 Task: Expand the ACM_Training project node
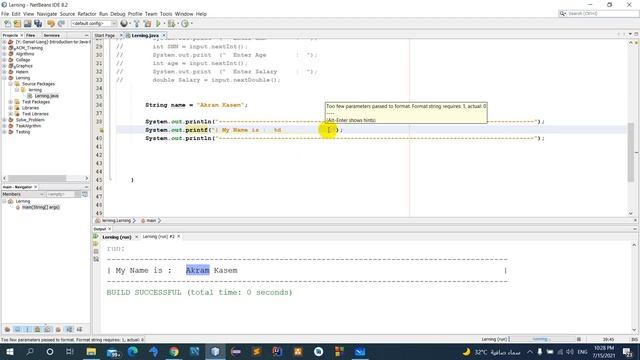[4, 48]
